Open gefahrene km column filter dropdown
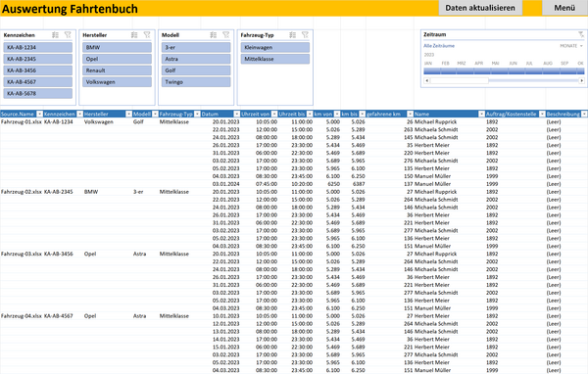The width and height of the screenshot is (588, 374). [410, 114]
